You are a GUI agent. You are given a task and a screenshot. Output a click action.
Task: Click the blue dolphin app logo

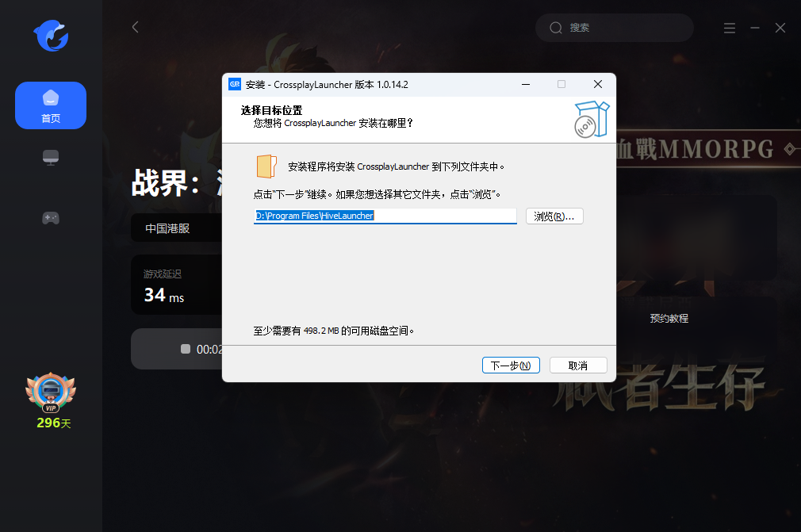[x=51, y=36]
